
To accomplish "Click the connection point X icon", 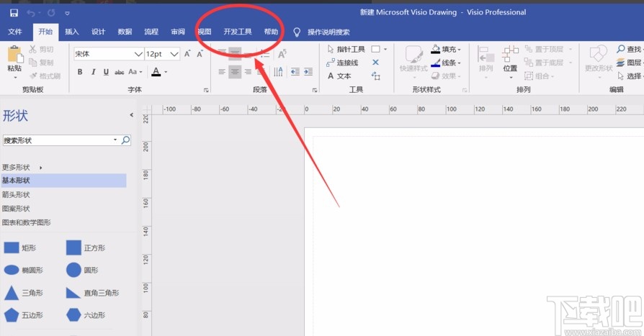I will [375, 63].
